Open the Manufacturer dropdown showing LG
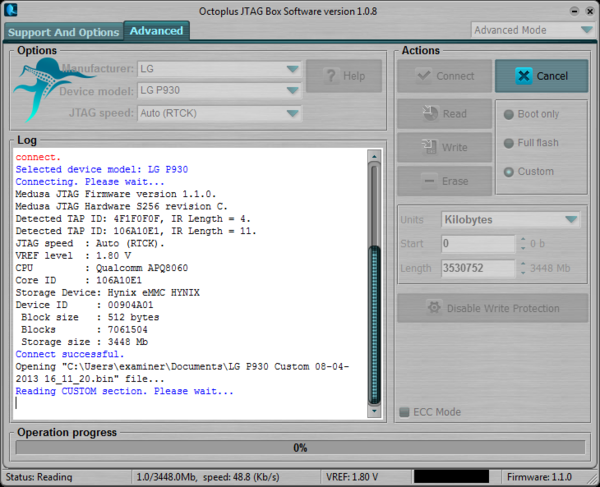 point(220,69)
